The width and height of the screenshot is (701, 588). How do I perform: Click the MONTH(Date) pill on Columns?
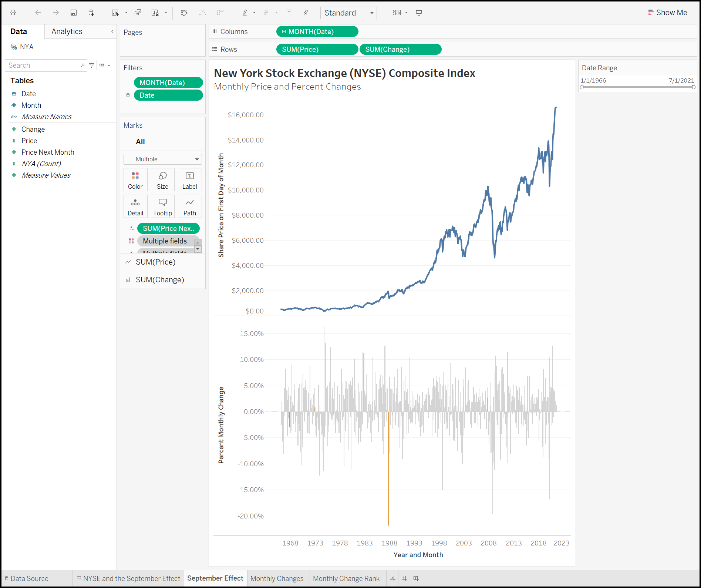tap(317, 31)
